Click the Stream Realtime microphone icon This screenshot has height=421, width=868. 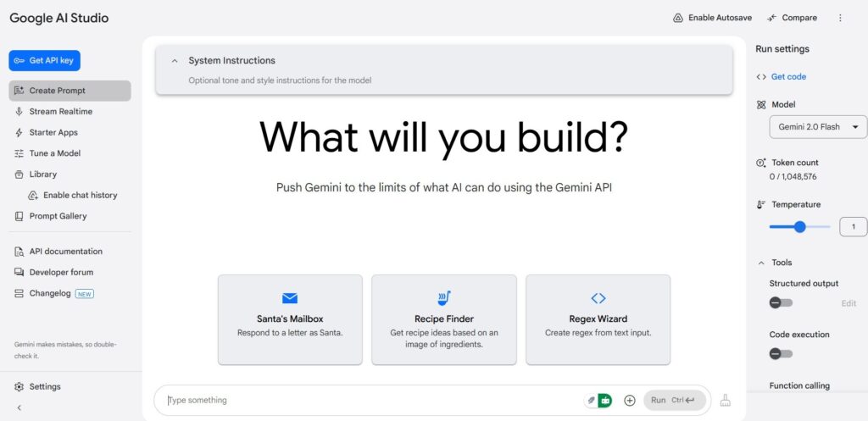[x=19, y=112]
